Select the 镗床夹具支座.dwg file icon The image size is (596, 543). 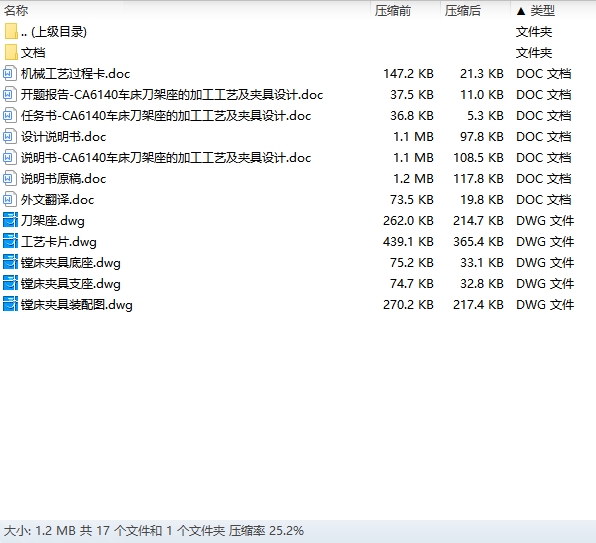[x=10, y=283]
